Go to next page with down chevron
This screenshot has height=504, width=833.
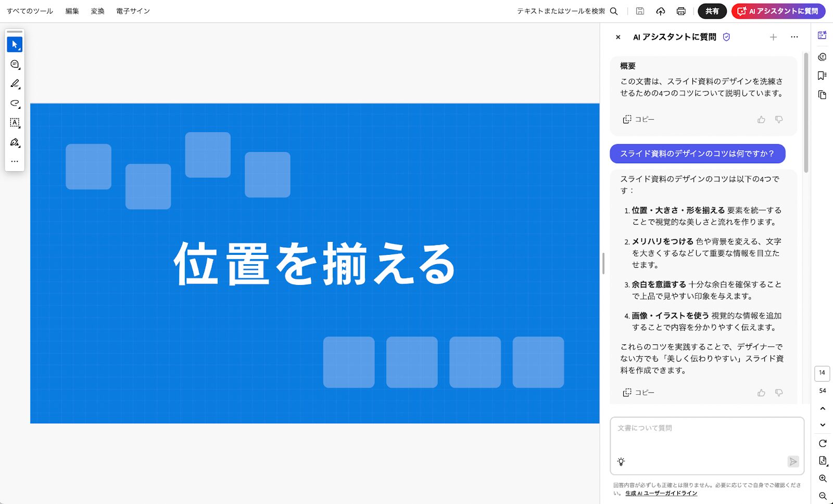[x=823, y=425]
